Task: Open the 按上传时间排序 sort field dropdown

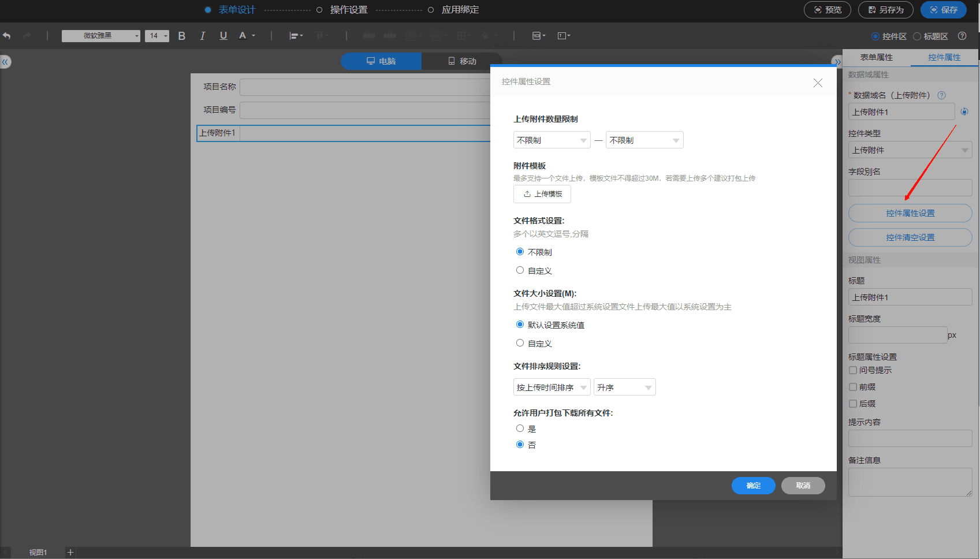Action: point(552,387)
